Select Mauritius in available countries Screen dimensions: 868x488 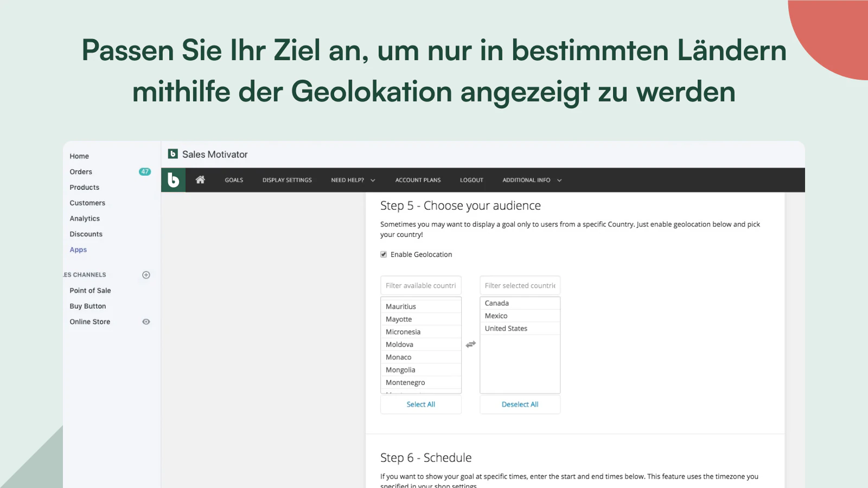coord(421,306)
